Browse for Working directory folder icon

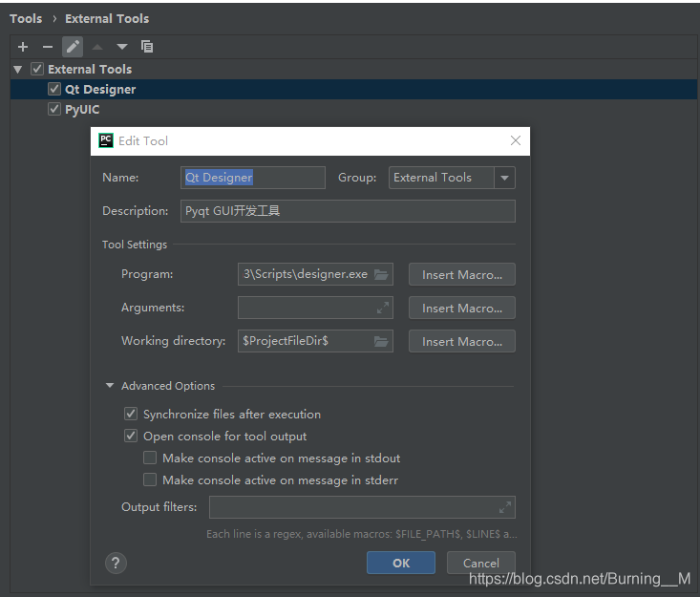tap(381, 341)
